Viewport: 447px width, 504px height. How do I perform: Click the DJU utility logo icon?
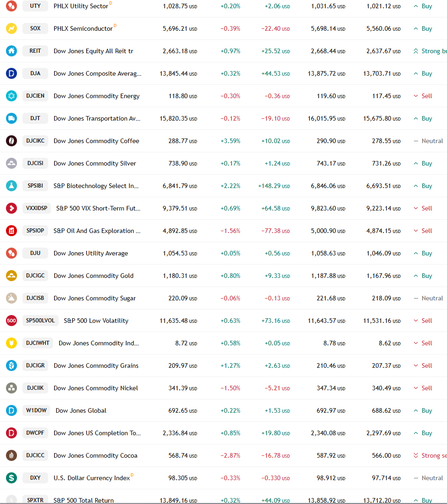click(x=11, y=253)
